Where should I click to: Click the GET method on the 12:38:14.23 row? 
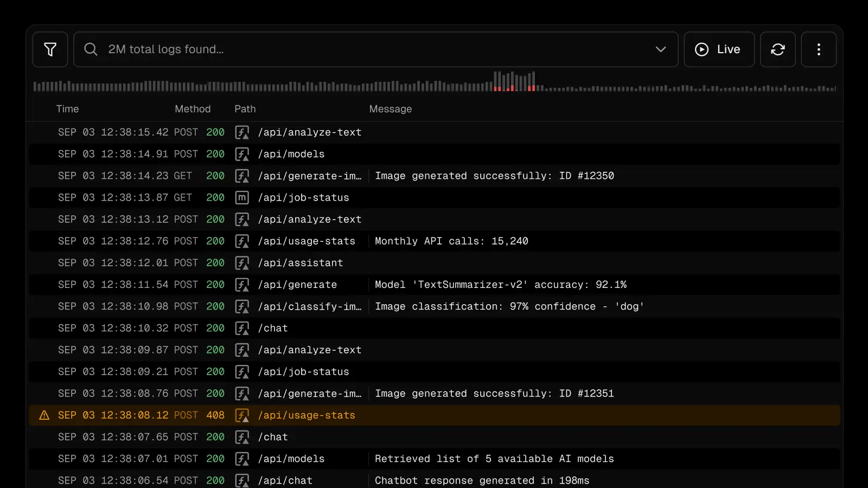[x=183, y=176]
